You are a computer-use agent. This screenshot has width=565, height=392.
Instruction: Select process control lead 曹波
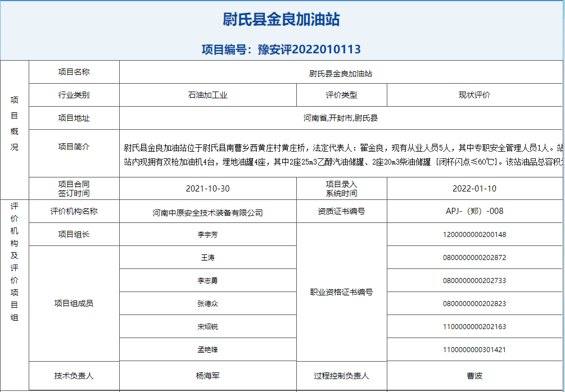(474, 376)
